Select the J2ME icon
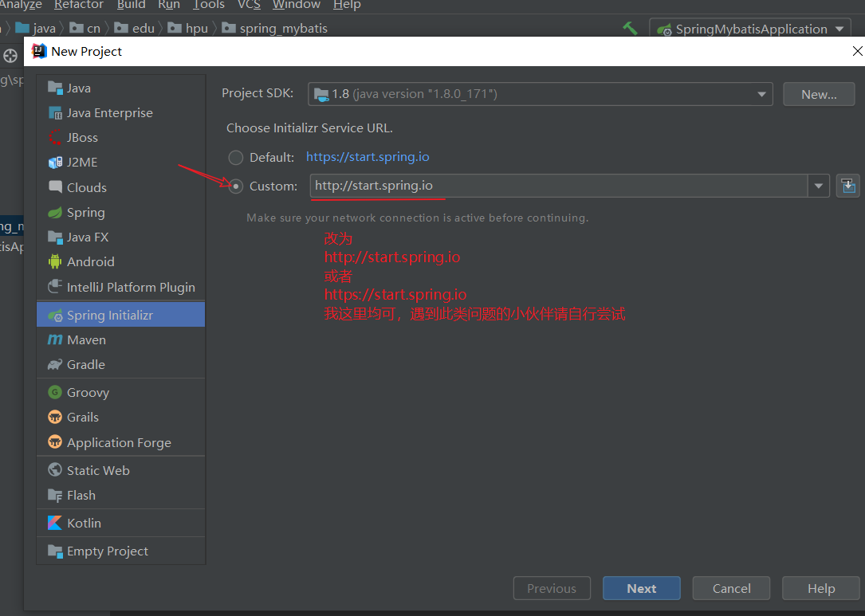Viewport: 865px width, 616px height. pos(55,162)
